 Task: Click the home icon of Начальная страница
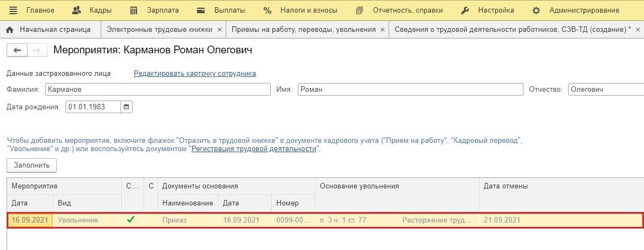(10, 30)
